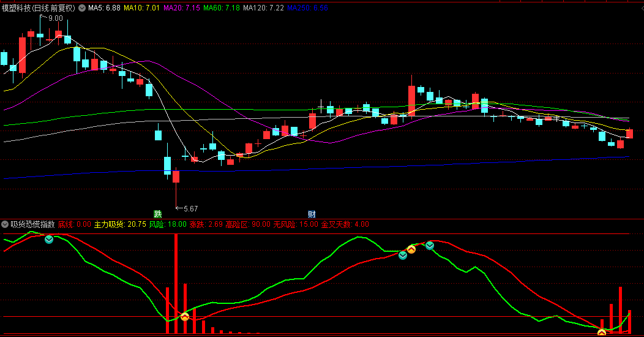
Task: Click the 无风险: 15.00 value
Action: (296, 224)
